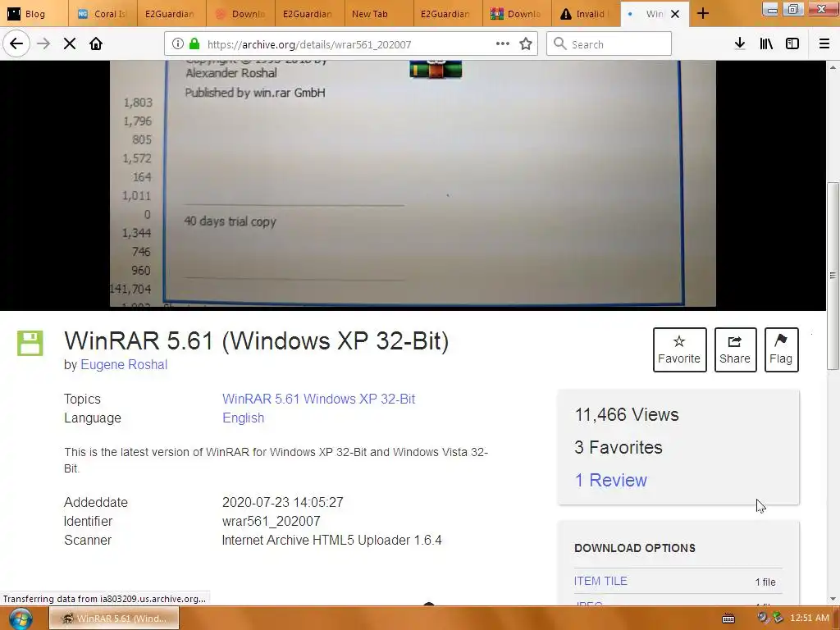Switch to the Downlo tab with WinRAR icon
This screenshot has width=840, height=630.
517,14
